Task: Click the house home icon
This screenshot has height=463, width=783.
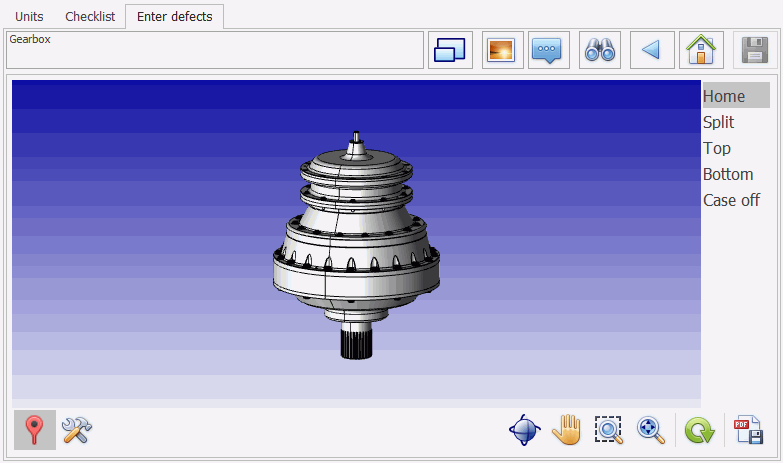Action: pyautogui.click(x=701, y=50)
